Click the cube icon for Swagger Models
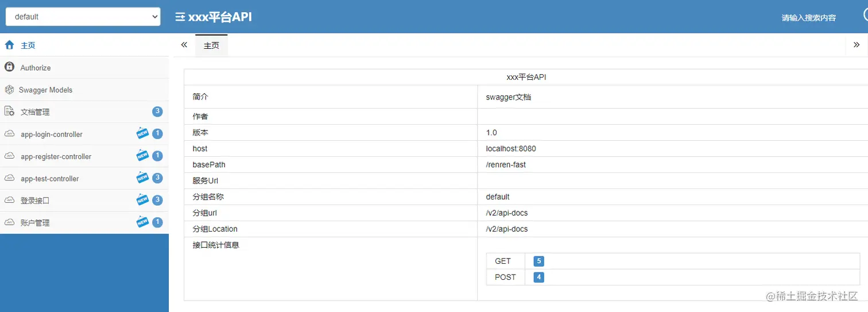 pos(9,90)
